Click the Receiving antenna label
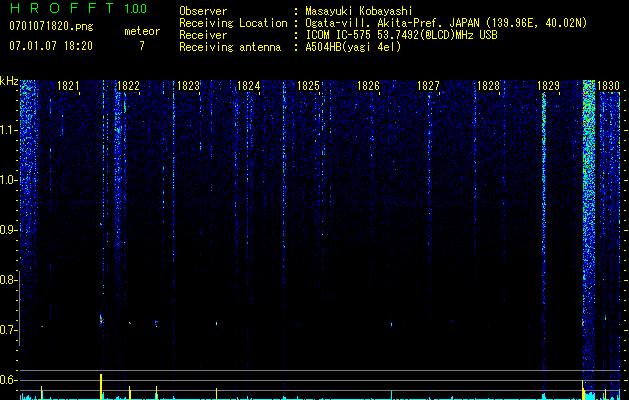The width and height of the screenshot is (629, 400). coord(230,47)
